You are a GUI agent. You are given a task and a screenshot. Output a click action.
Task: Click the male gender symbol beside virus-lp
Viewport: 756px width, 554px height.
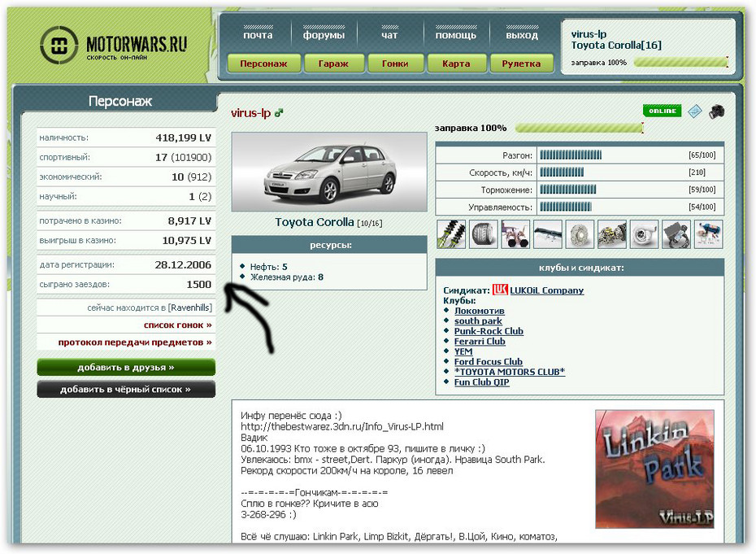279,113
